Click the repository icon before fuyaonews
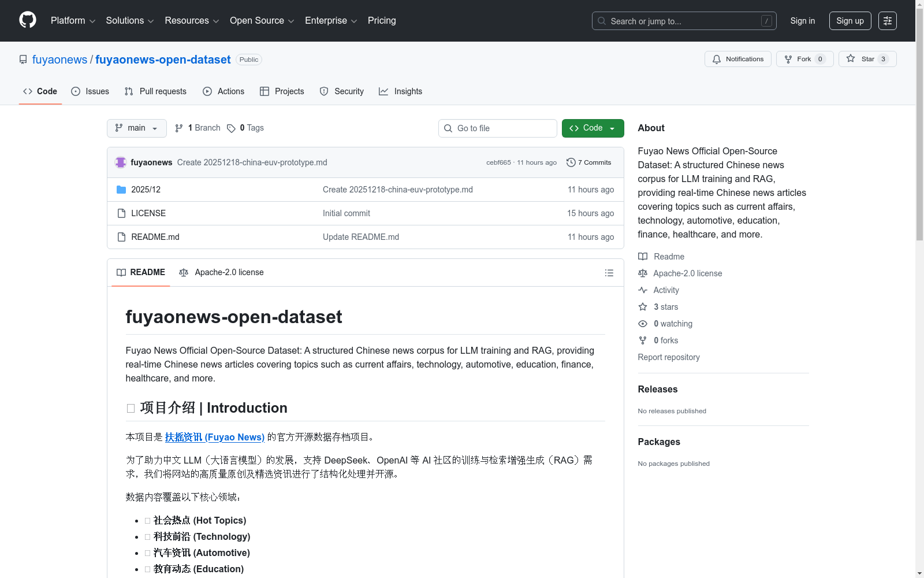This screenshot has width=924, height=578. tap(23, 60)
